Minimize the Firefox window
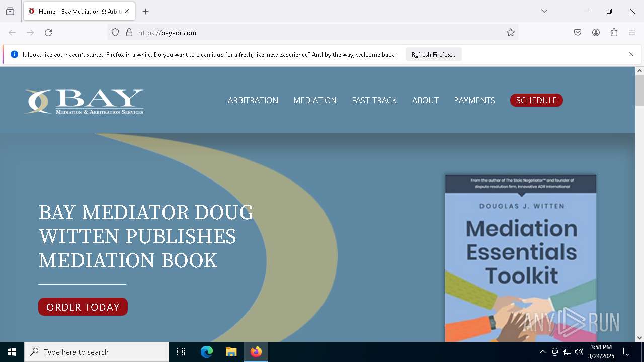 pyautogui.click(x=586, y=11)
